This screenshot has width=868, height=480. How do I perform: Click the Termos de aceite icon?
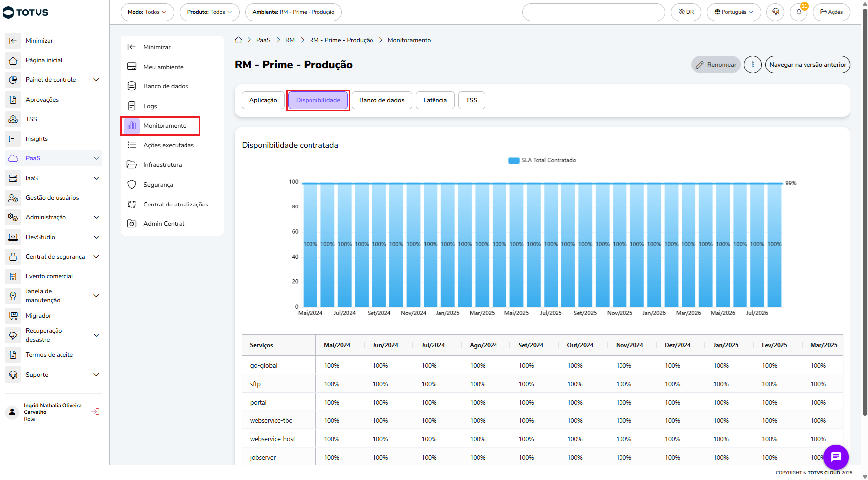pyautogui.click(x=13, y=355)
